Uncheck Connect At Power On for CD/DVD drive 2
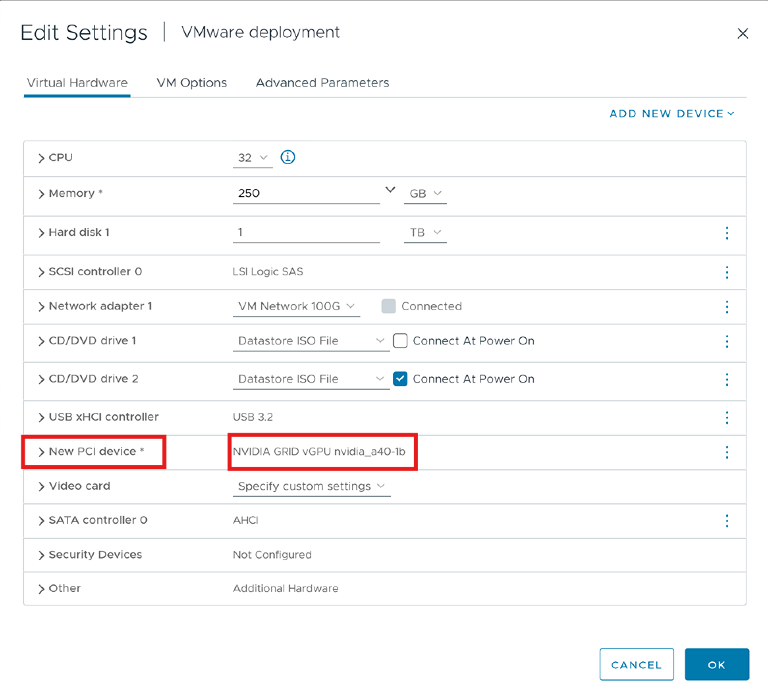 point(400,379)
